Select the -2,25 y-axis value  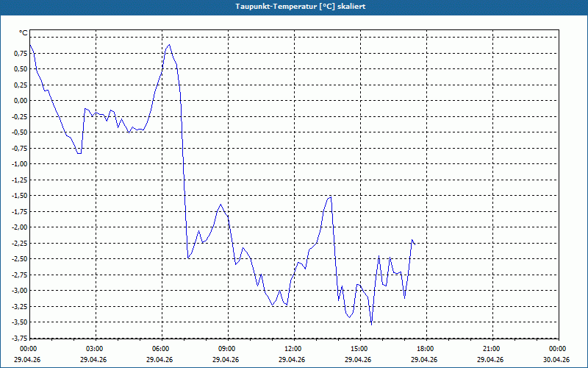click(x=20, y=243)
